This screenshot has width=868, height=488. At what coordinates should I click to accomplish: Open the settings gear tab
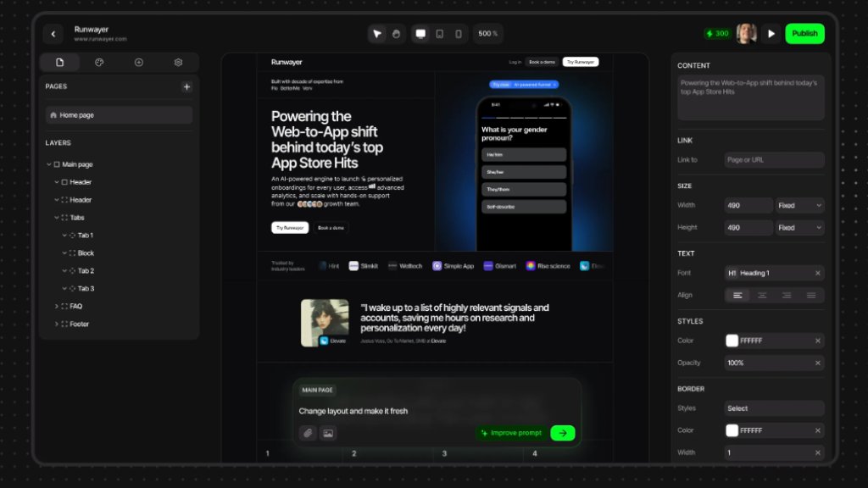pos(178,63)
